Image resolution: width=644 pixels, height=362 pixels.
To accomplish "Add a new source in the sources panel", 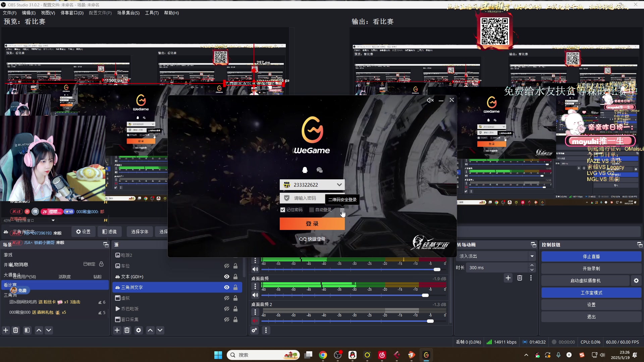I will click(117, 330).
